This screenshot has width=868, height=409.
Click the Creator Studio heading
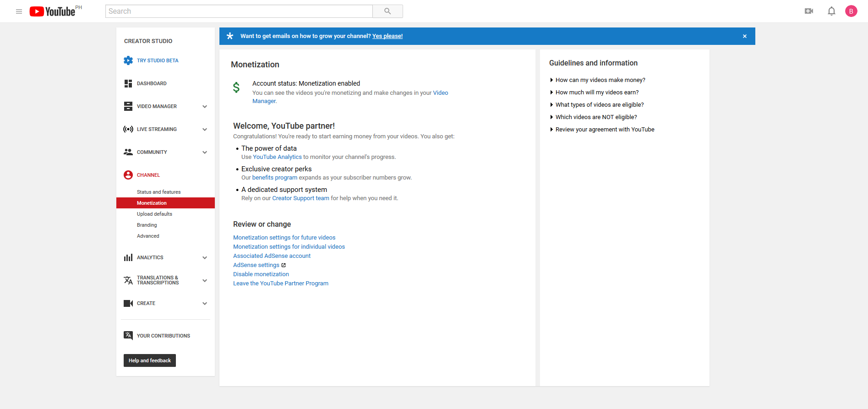click(x=148, y=41)
